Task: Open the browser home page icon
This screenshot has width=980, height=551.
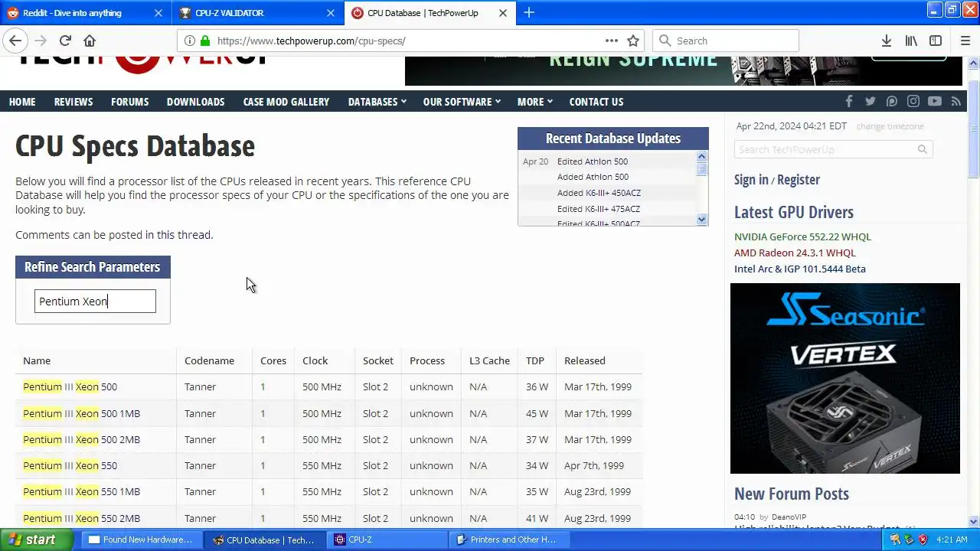Action: [x=90, y=41]
